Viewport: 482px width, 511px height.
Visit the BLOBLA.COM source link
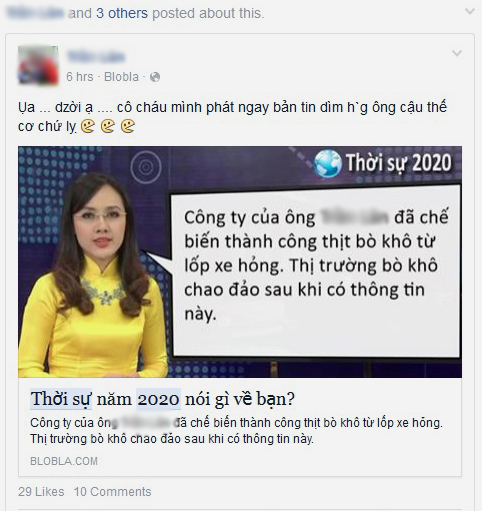[x=64, y=461]
